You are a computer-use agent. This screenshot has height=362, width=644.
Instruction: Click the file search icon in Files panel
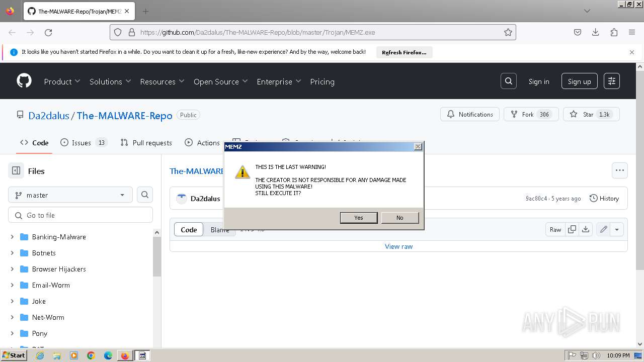tap(145, 195)
